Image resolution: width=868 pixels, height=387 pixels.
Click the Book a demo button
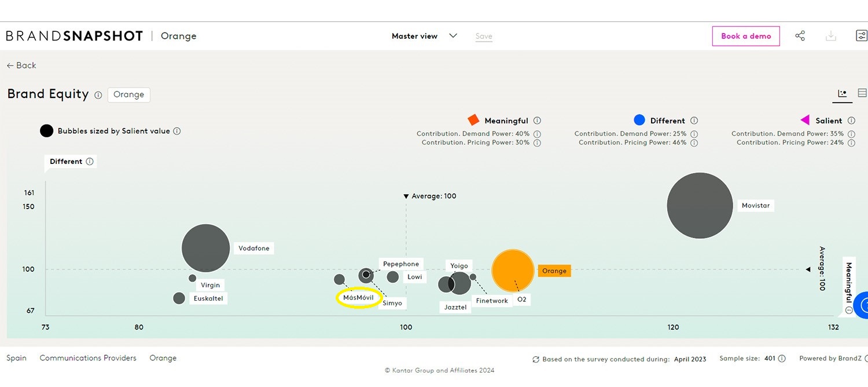coord(745,35)
